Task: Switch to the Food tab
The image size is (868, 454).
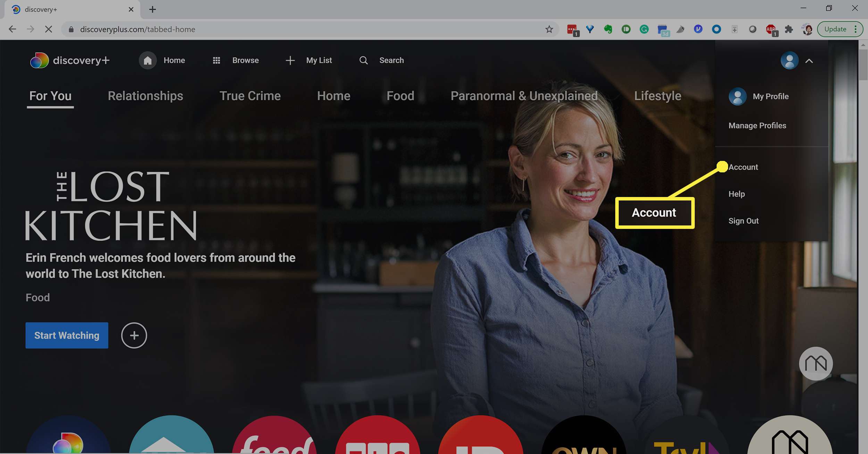Action: [400, 96]
